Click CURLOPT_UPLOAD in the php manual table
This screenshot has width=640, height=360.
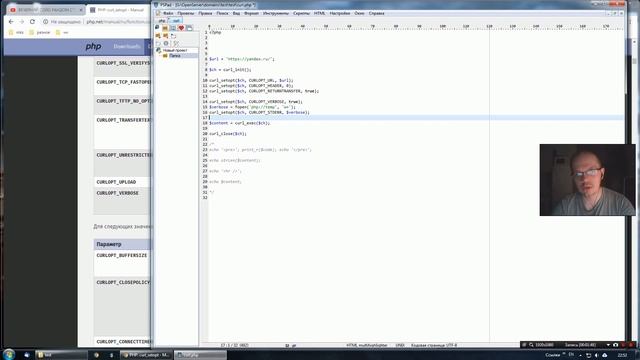(116, 182)
